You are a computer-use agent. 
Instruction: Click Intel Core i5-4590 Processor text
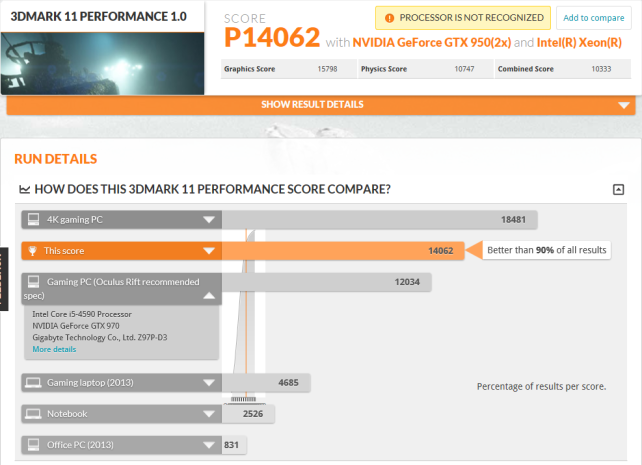point(82,314)
